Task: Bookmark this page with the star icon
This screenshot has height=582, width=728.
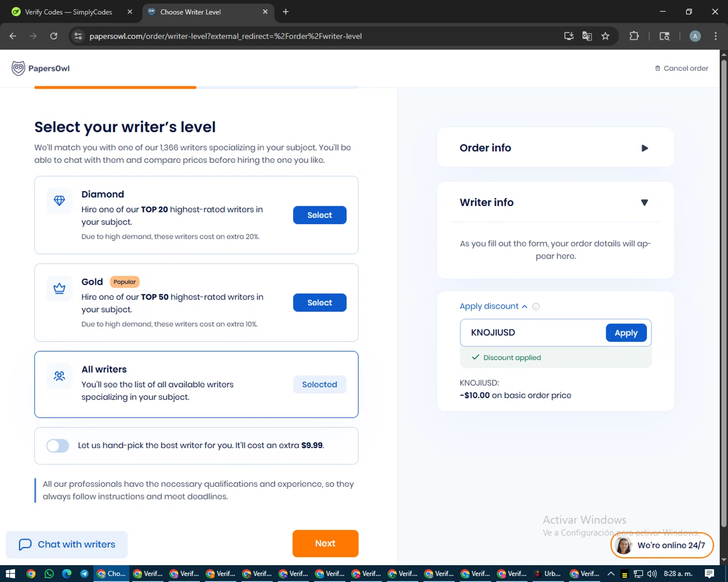Action: coord(605,36)
